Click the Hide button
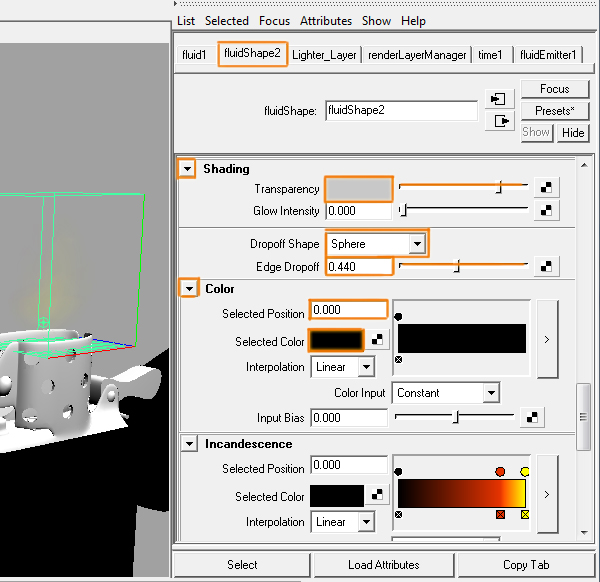This screenshot has width=600, height=582. tap(573, 133)
